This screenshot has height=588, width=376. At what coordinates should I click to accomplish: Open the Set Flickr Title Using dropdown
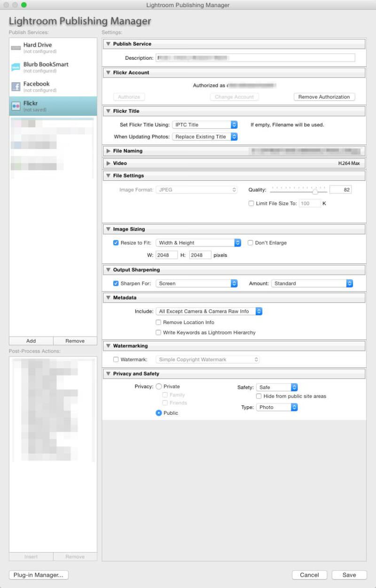(204, 125)
